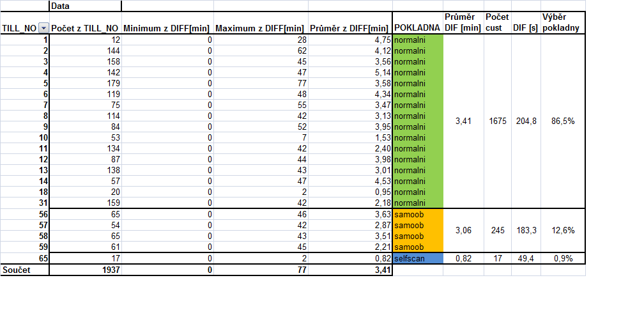Select the "Minimum z DIFF[min]" column header

[166, 28]
